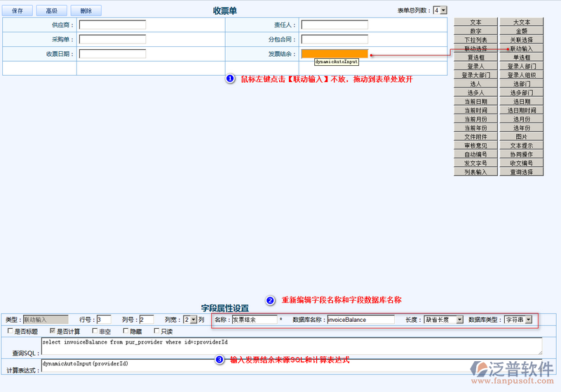Click the 查询SQL text area
Viewport: 561px width, 392px height.
click(x=291, y=346)
